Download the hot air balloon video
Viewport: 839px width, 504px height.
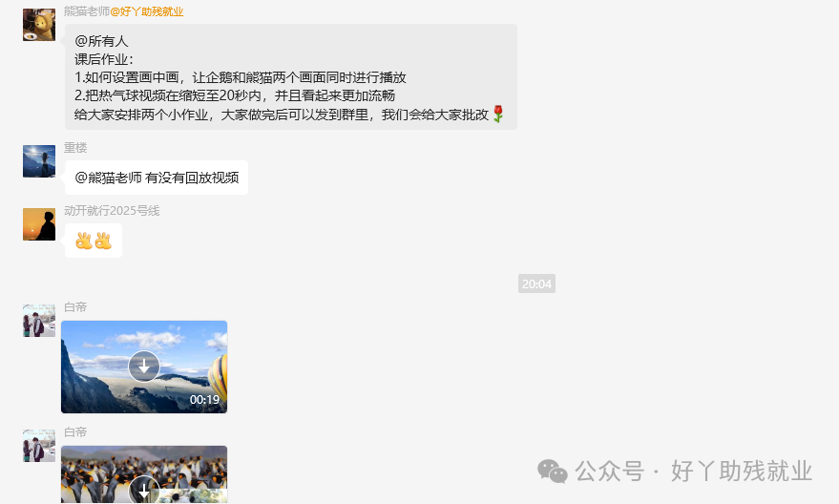tap(144, 367)
